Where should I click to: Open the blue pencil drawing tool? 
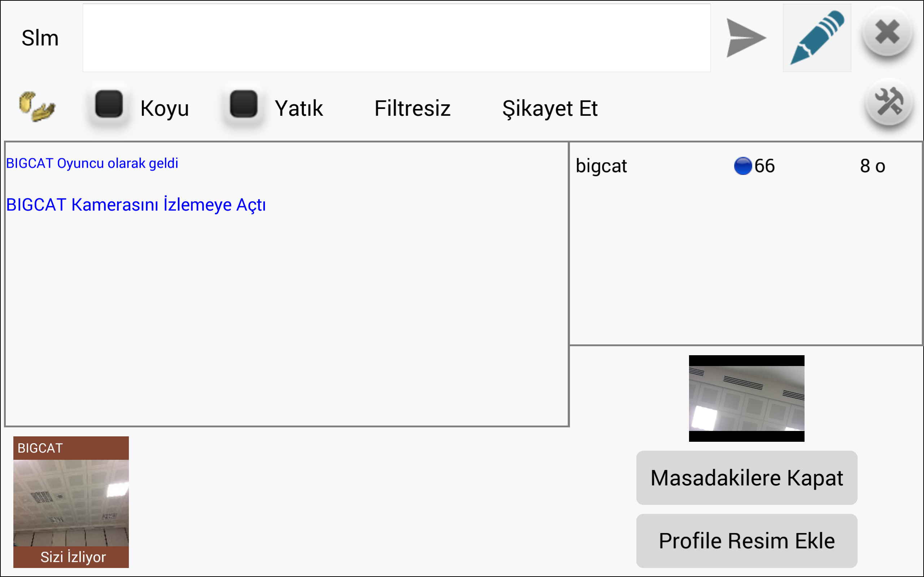click(x=817, y=38)
